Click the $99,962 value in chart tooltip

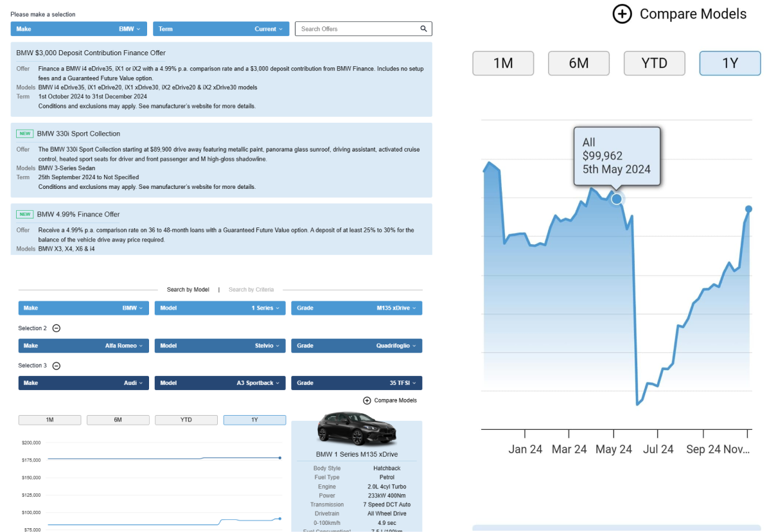[x=602, y=156]
